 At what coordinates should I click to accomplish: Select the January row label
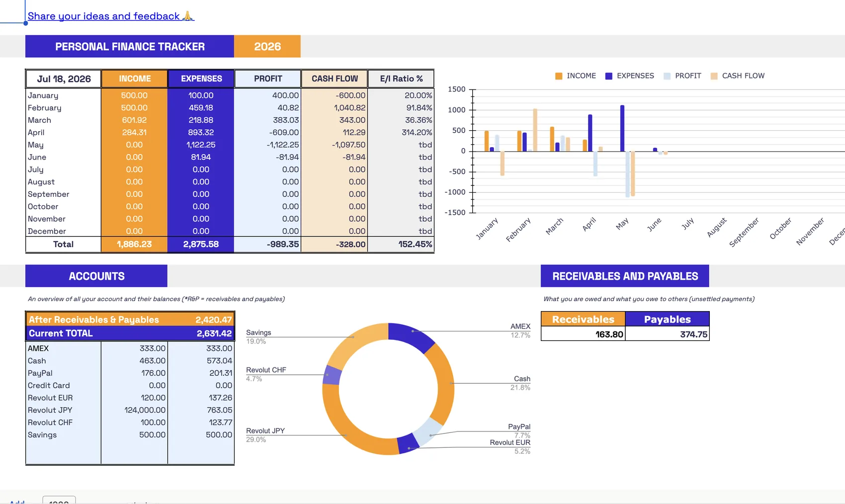64,95
